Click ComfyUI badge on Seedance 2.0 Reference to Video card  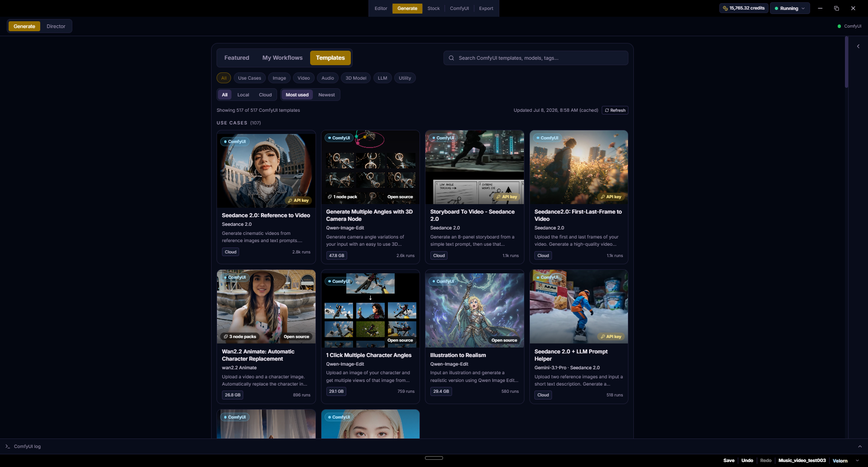[x=235, y=142]
